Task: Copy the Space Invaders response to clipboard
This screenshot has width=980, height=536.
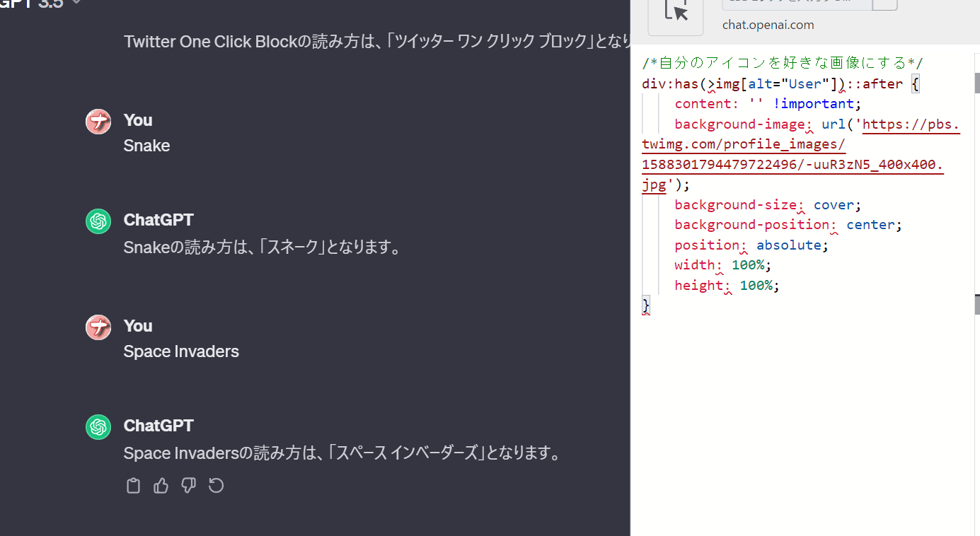Action: 133,486
